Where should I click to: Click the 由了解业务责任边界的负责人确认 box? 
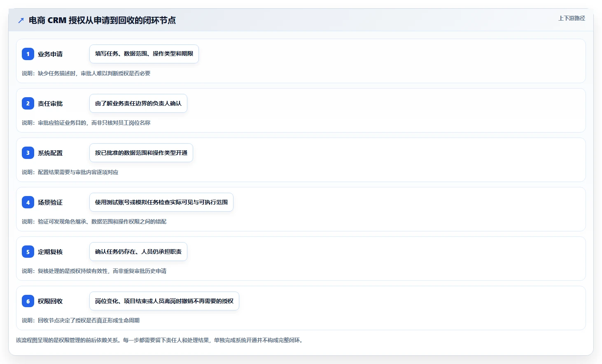pos(138,103)
